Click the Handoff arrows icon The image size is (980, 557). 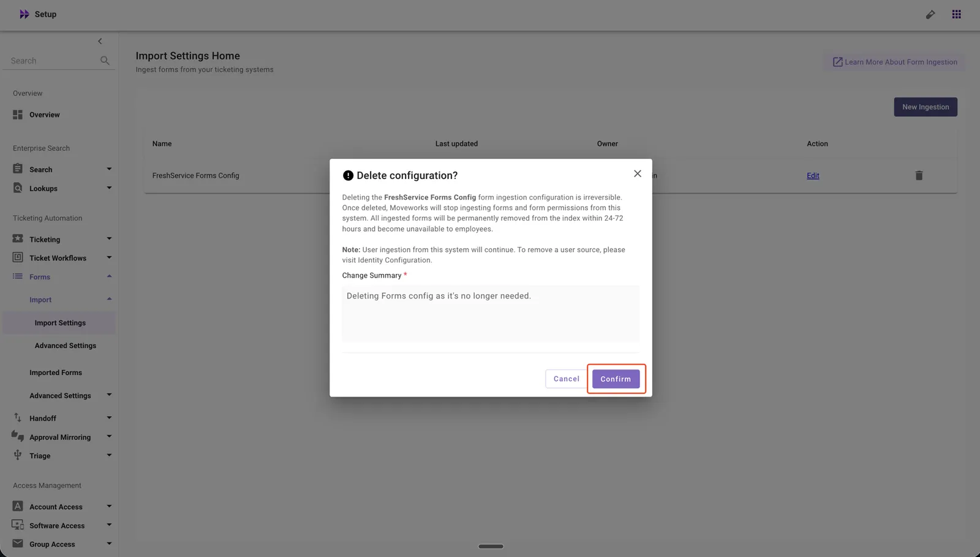pyautogui.click(x=18, y=417)
